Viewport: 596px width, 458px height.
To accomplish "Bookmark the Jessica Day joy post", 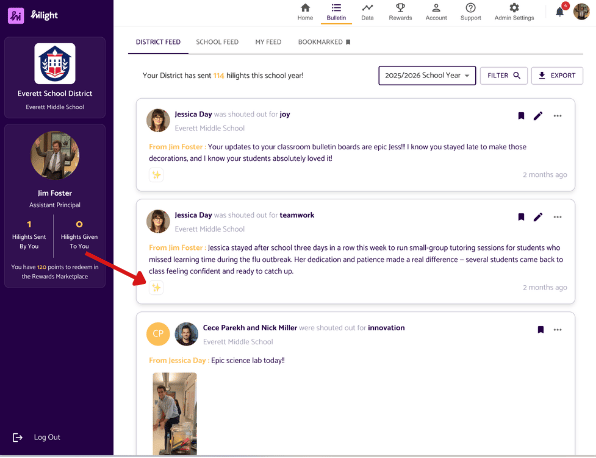I will click(521, 116).
